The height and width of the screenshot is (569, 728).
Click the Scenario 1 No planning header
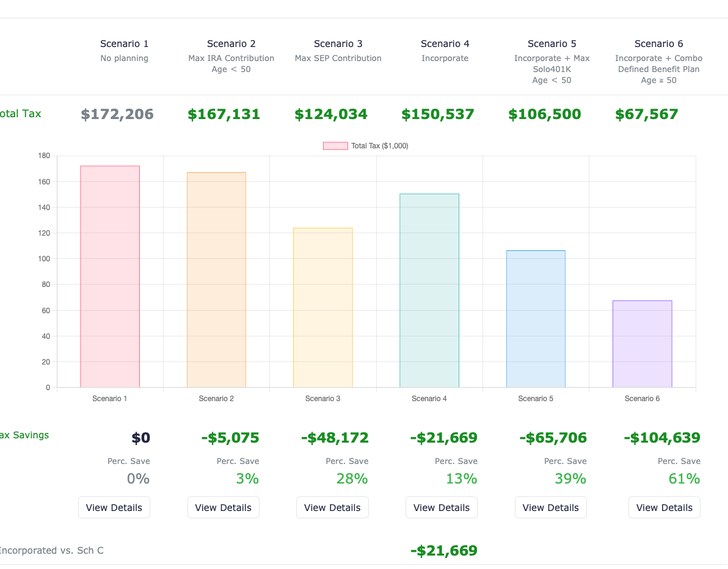click(x=125, y=50)
